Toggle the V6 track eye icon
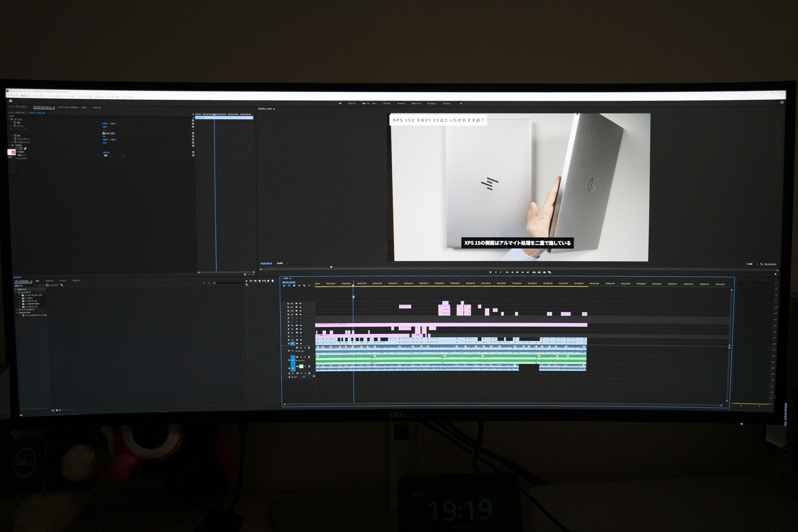The image size is (798, 532). pyautogui.click(x=300, y=325)
